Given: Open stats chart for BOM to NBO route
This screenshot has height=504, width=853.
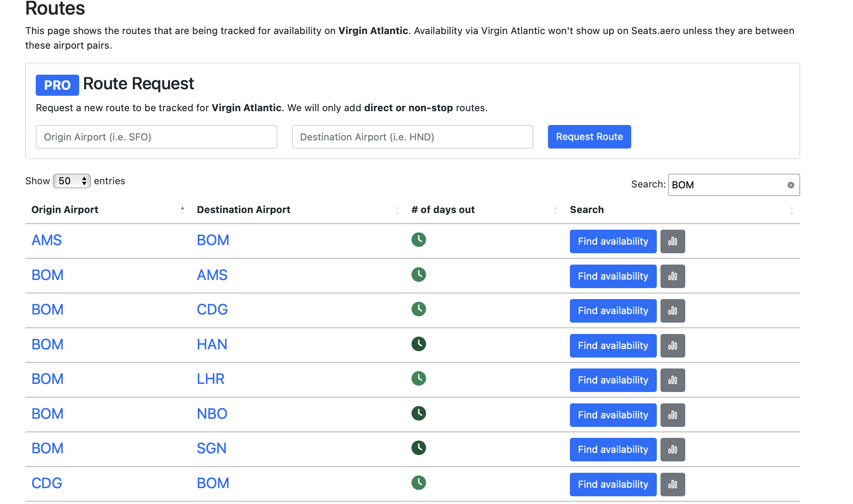Looking at the screenshot, I should tap(672, 415).
